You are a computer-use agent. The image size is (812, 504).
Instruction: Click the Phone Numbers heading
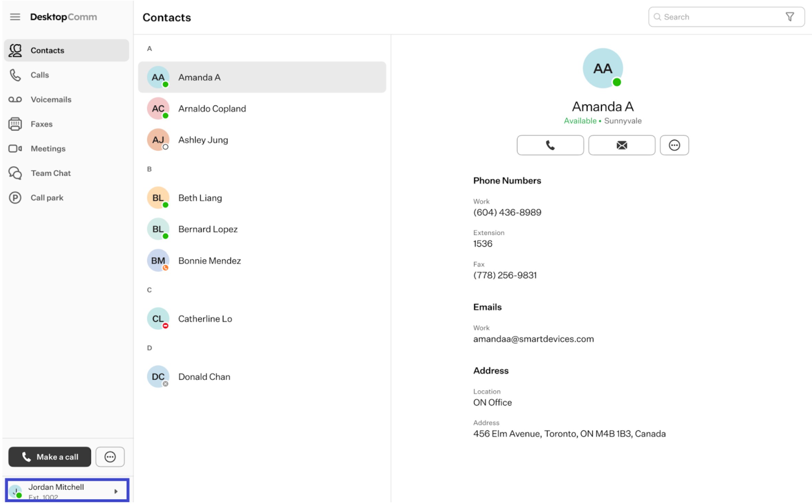[x=507, y=181]
